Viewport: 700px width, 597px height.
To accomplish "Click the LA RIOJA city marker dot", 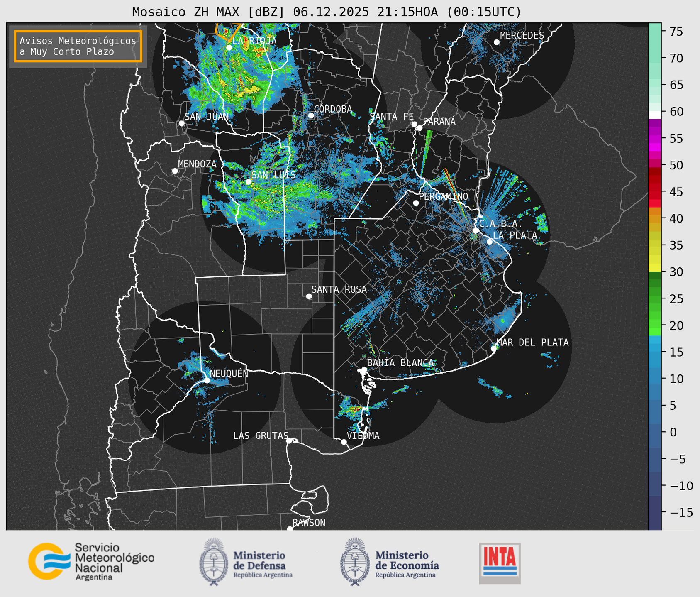I will click(229, 48).
